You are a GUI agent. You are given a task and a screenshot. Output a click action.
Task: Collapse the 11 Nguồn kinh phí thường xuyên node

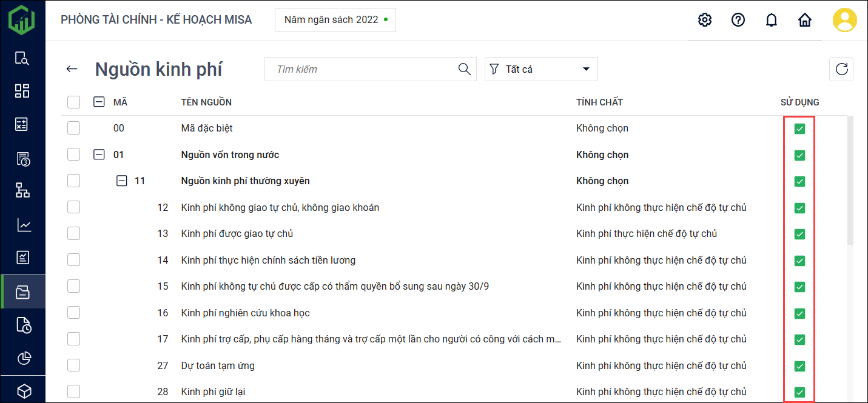122,181
